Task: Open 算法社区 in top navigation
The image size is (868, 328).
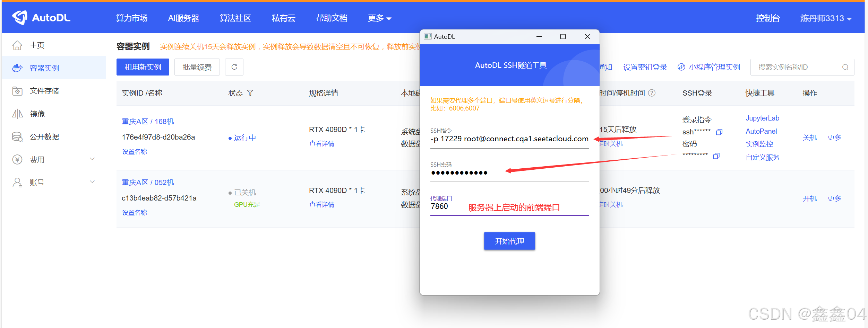Action: click(x=235, y=18)
